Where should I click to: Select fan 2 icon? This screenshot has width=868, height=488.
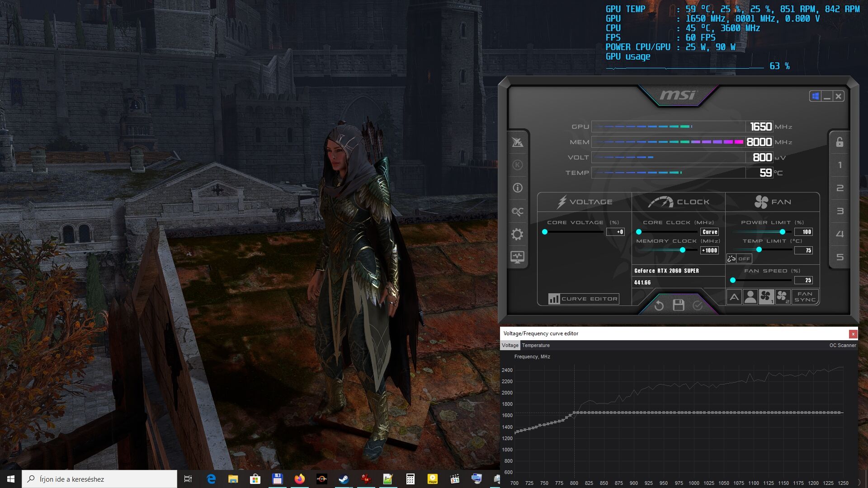click(x=783, y=297)
